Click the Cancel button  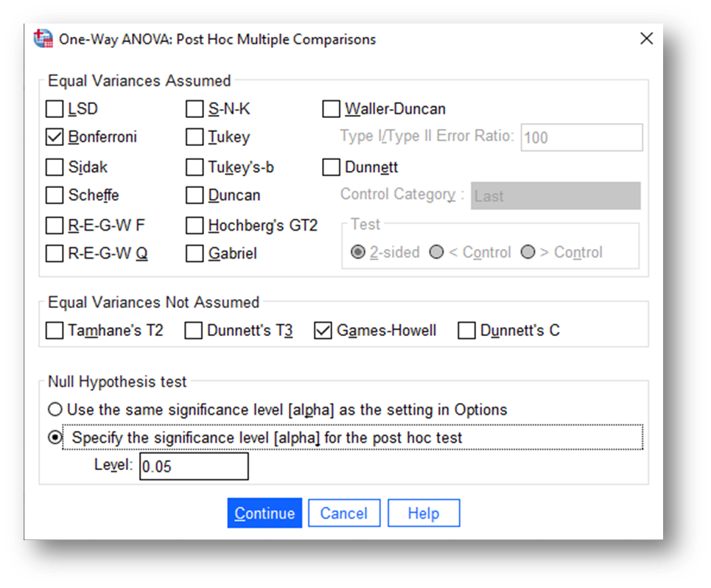click(344, 513)
